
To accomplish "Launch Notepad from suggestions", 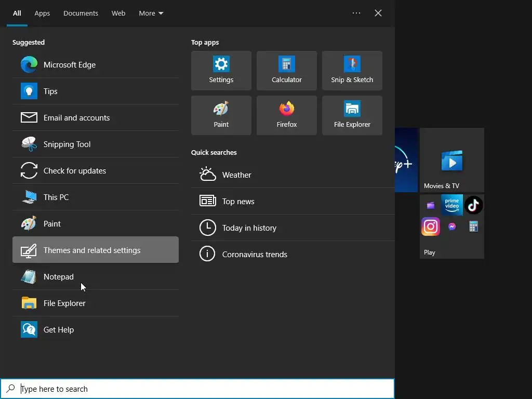I will pyautogui.click(x=96, y=276).
